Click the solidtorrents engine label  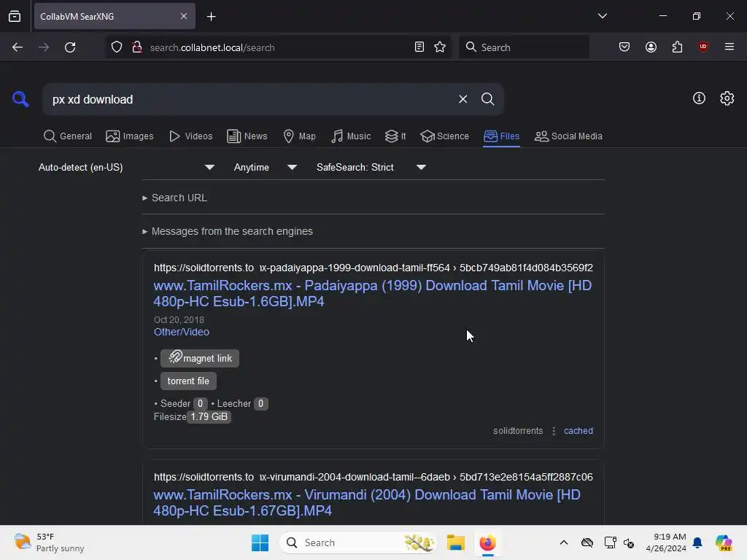518,430
